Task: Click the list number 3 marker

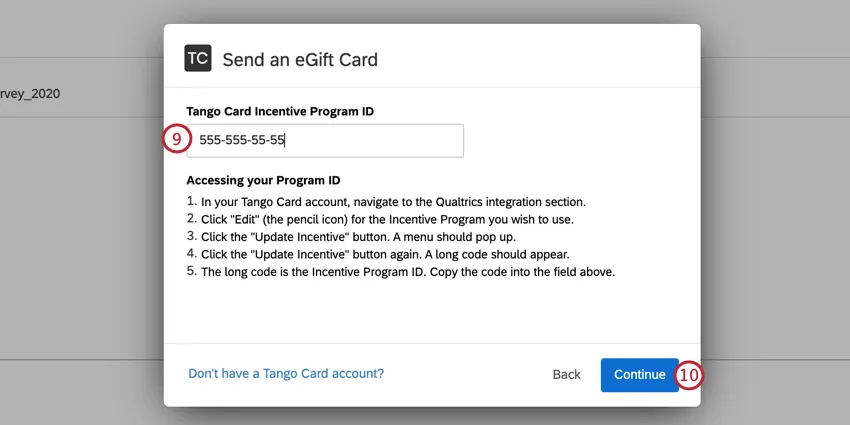Action: (x=191, y=237)
